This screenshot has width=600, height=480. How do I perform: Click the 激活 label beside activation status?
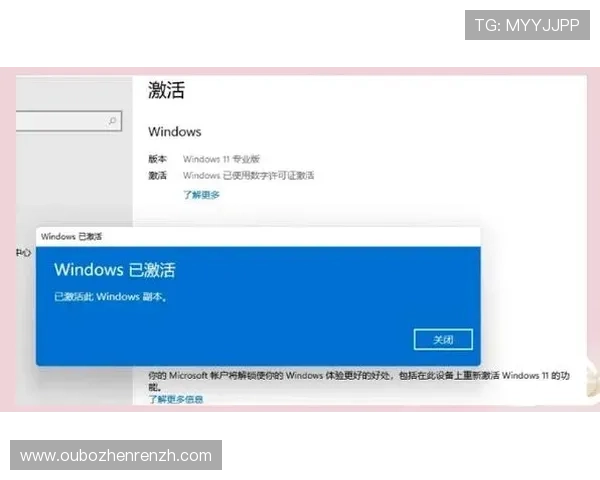click(x=157, y=176)
